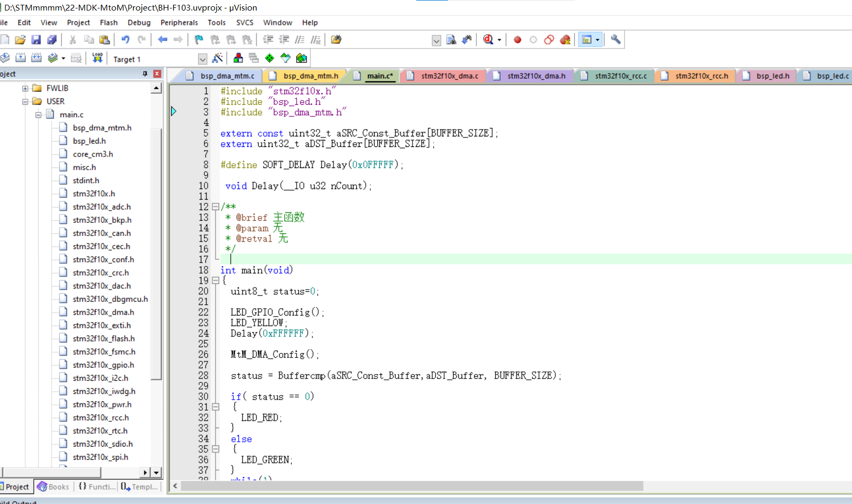Open the Flash menu
Viewport: 852px width, 504px height.
pyautogui.click(x=109, y=23)
